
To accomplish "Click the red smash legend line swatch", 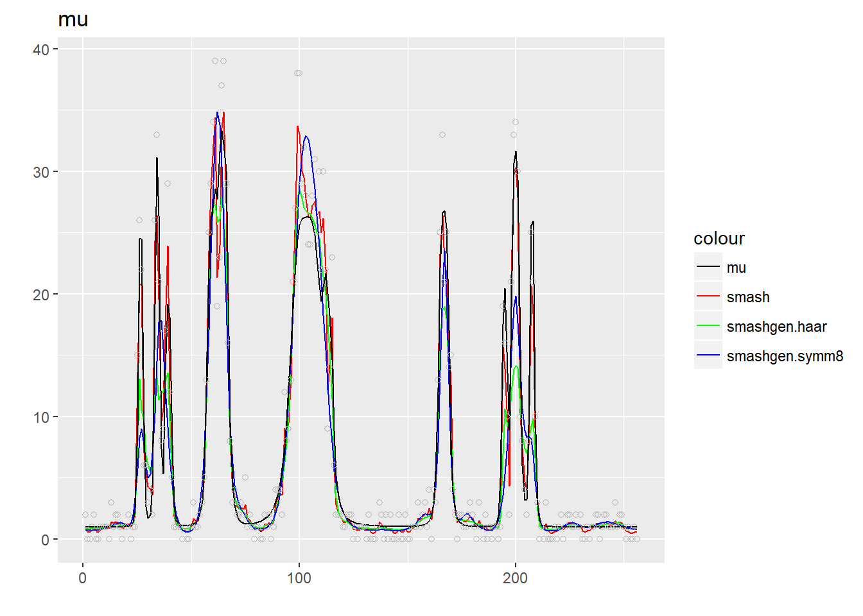I will (x=708, y=296).
